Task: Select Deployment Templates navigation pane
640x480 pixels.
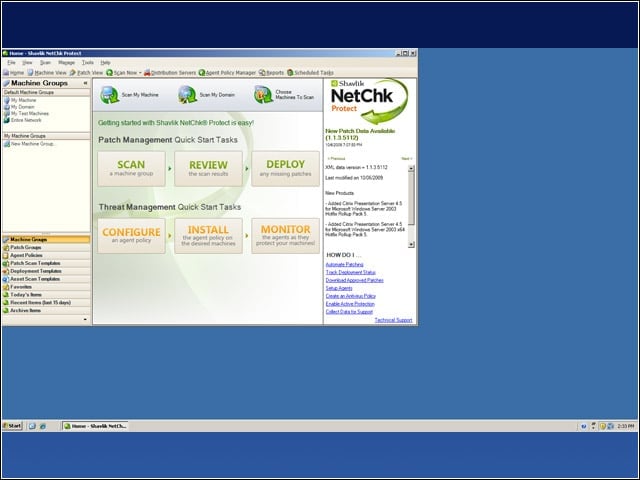Action: click(46, 271)
